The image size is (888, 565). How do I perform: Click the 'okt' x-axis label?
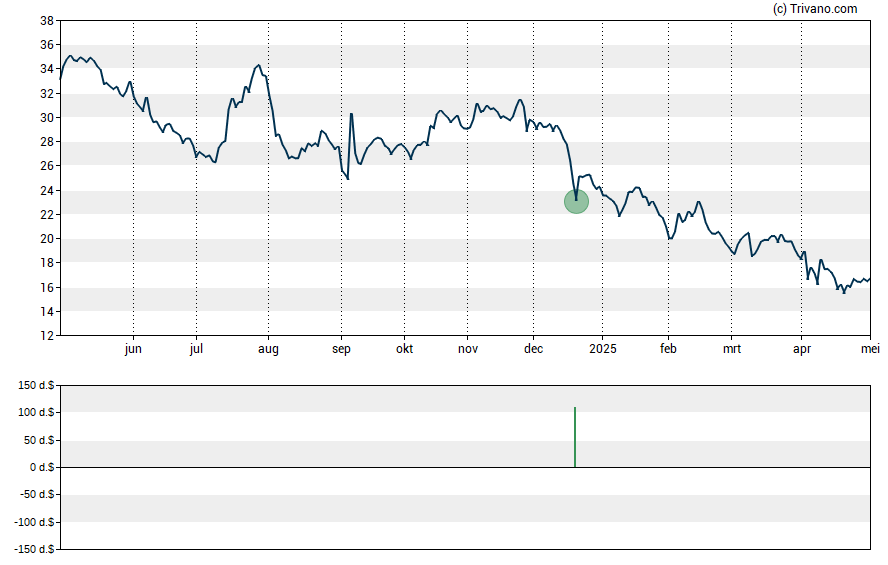pos(404,349)
